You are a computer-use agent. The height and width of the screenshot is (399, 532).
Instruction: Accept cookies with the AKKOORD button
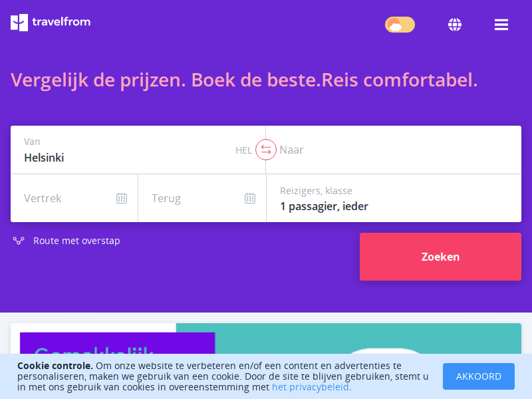pyautogui.click(x=478, y=376)
